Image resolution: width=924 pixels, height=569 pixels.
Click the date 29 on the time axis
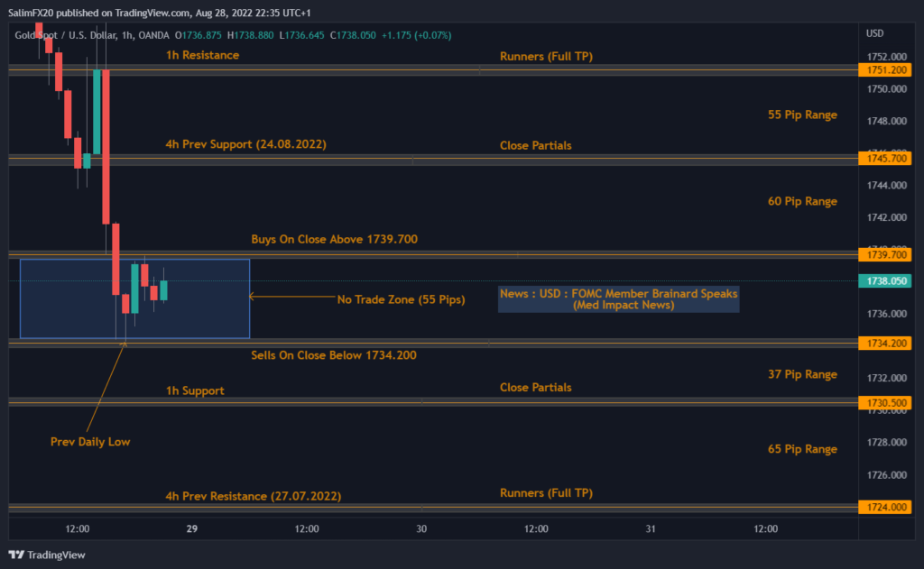(191, 528)
